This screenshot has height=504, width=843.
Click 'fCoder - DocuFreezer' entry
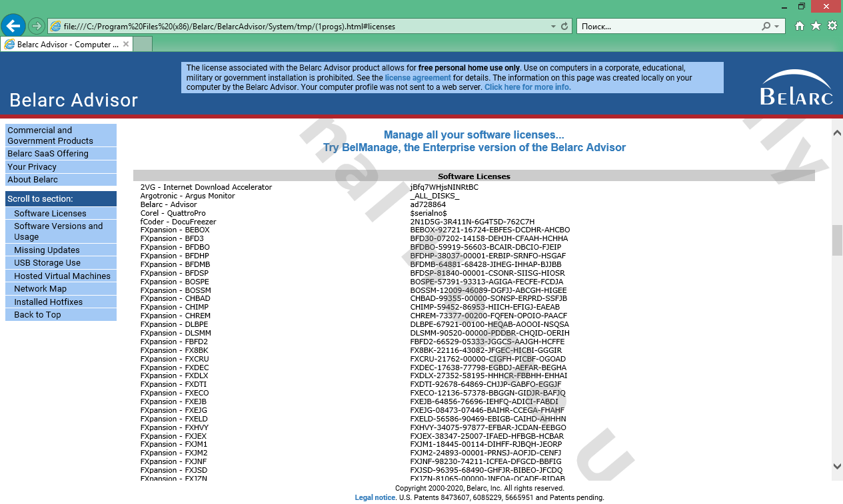click(178, 222)
